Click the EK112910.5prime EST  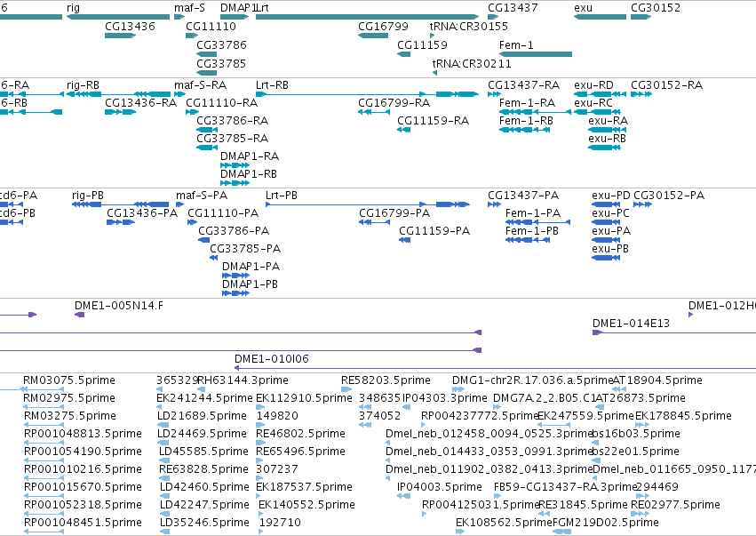(259, 407)
